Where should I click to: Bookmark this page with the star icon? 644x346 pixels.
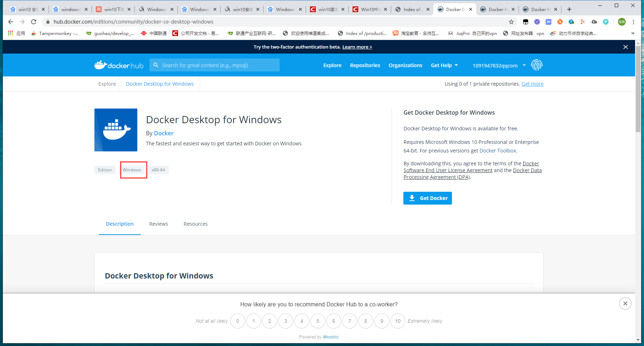pos(511,22)
